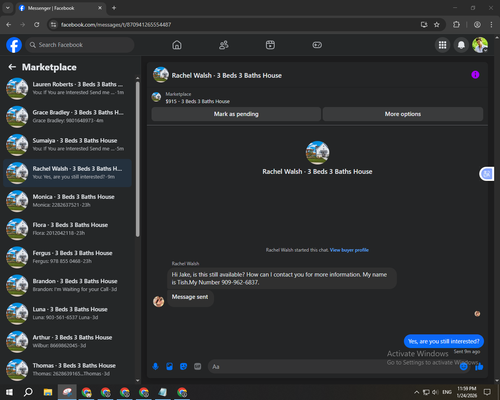Open the account profile picture menu

480,45
